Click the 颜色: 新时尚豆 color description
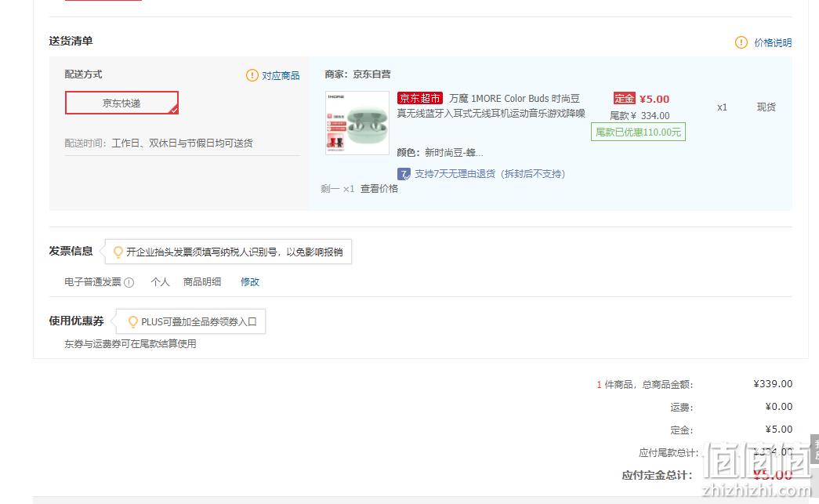The image size is (819, 504). click(440, 153)
